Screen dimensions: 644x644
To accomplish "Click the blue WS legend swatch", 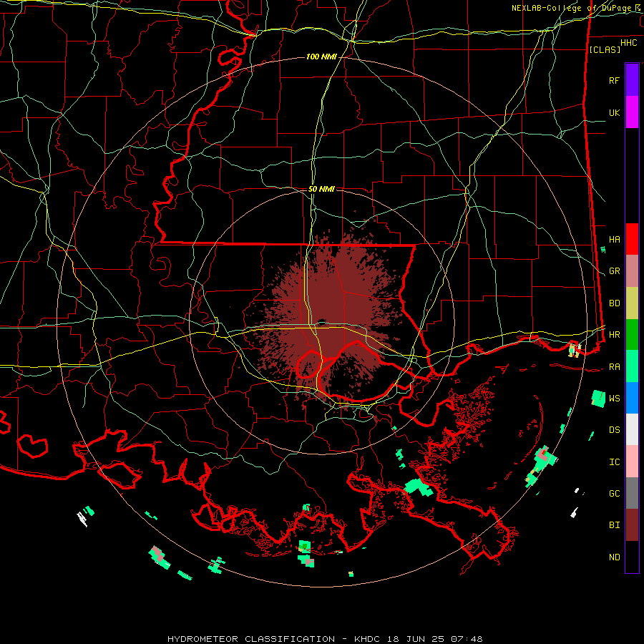I will [632, 398].
